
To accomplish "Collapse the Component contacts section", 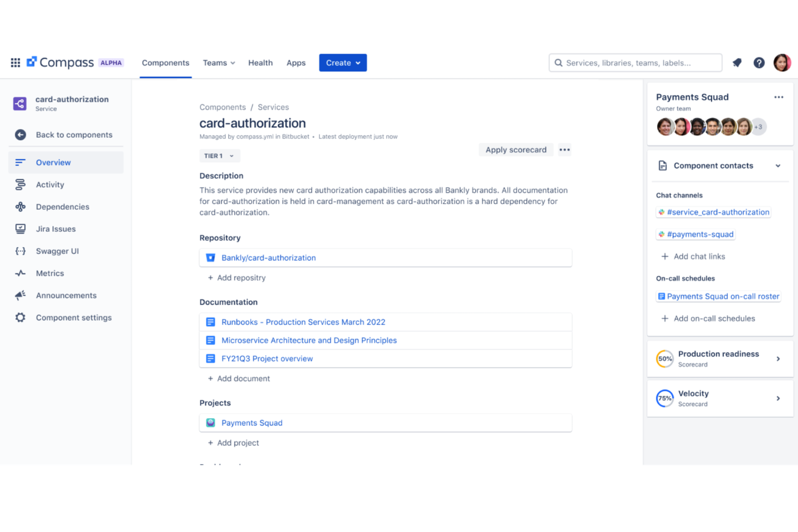I will pos(778,165).
